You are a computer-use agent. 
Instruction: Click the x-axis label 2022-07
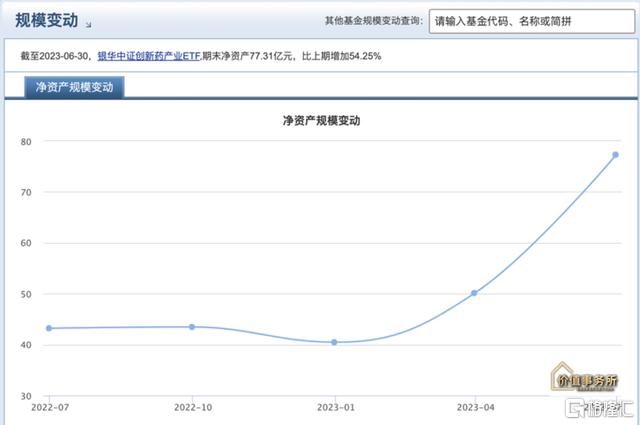50,407
